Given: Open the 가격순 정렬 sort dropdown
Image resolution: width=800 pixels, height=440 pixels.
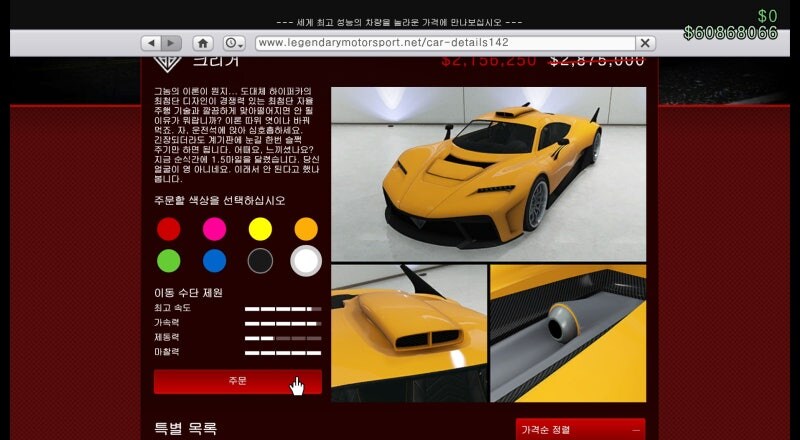Looking at the screenshot, I should tap(580, 430).
